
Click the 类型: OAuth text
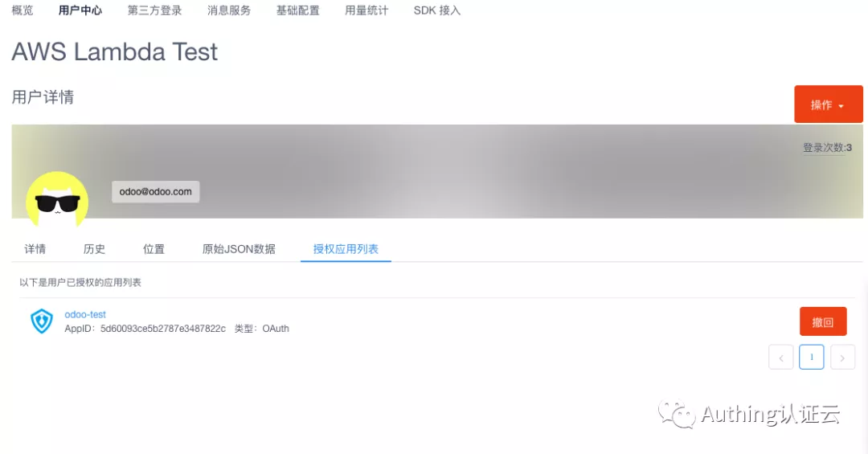pos(262,329)
